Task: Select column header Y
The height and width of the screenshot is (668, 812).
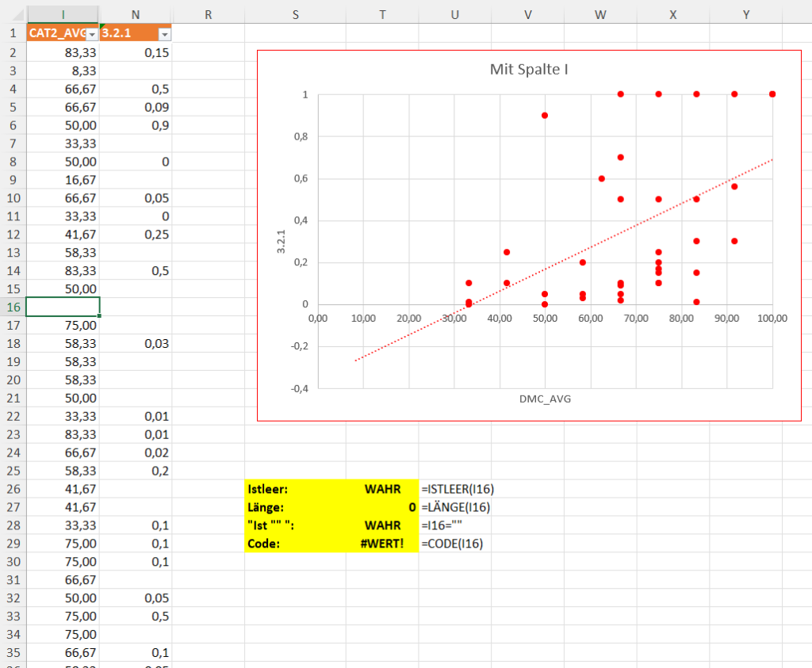Action: pos(745,14)
